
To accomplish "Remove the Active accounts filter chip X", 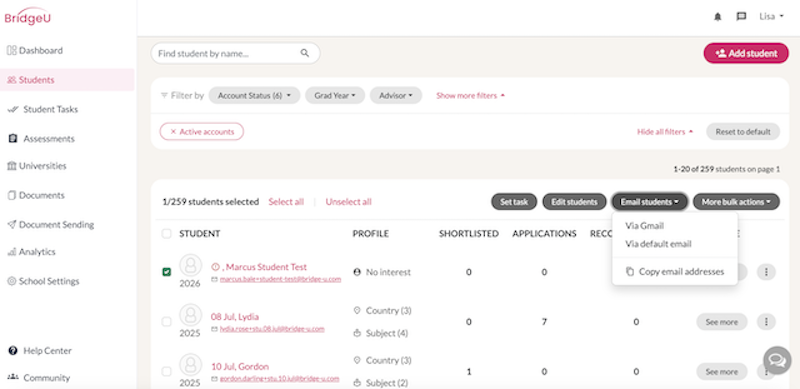I will pos(173,132).
